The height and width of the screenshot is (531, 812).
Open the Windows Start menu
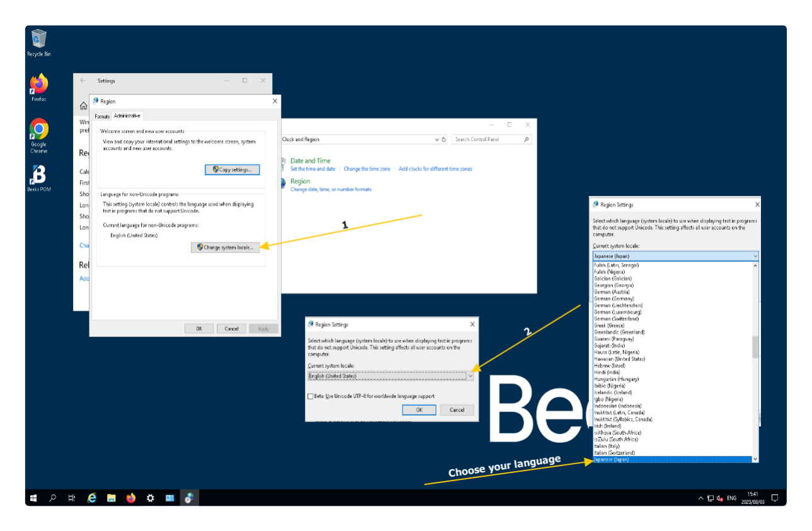click(33, 498)
